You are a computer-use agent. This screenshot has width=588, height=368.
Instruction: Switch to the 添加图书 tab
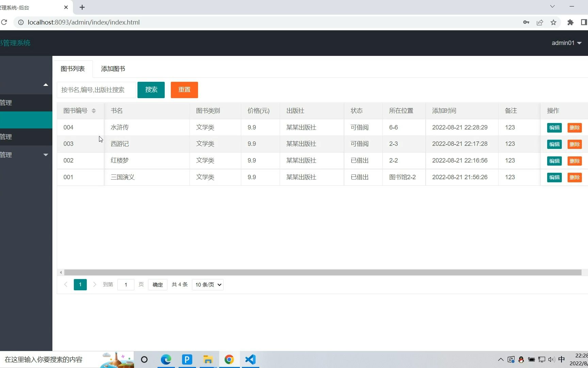pyautogui.click(x=113, y=69)
